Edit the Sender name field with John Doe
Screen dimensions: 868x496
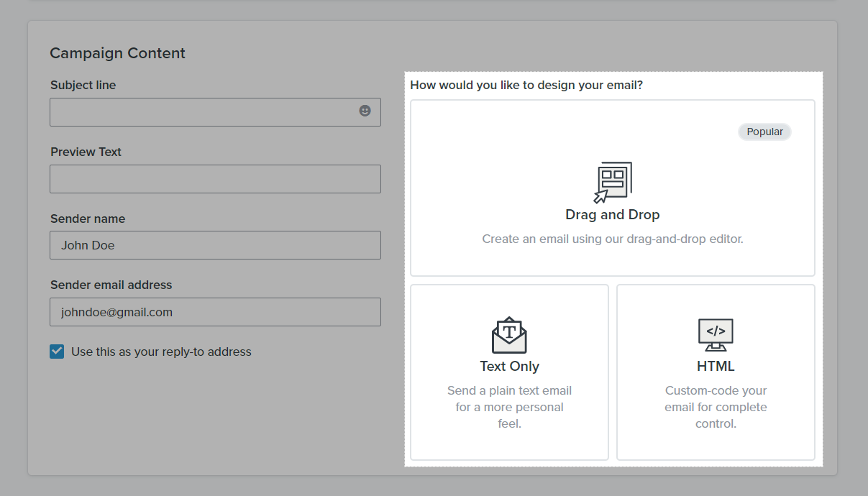click(215, 245)
